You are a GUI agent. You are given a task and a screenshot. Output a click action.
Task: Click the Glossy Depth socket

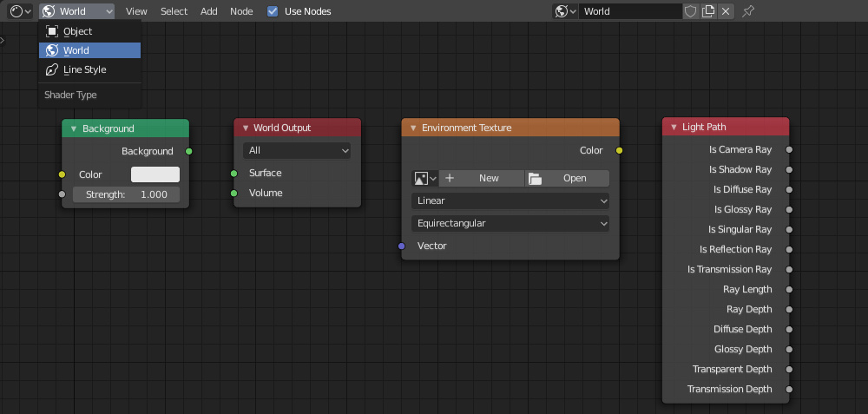[x=789, y=349]
